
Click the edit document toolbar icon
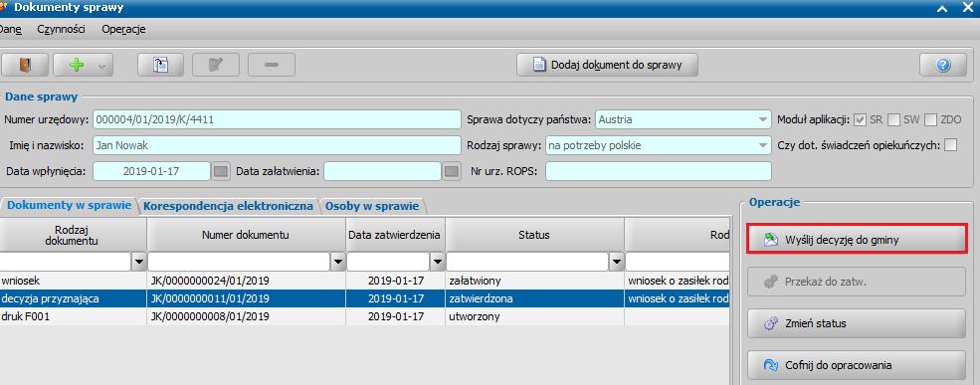tap(216, 65)
